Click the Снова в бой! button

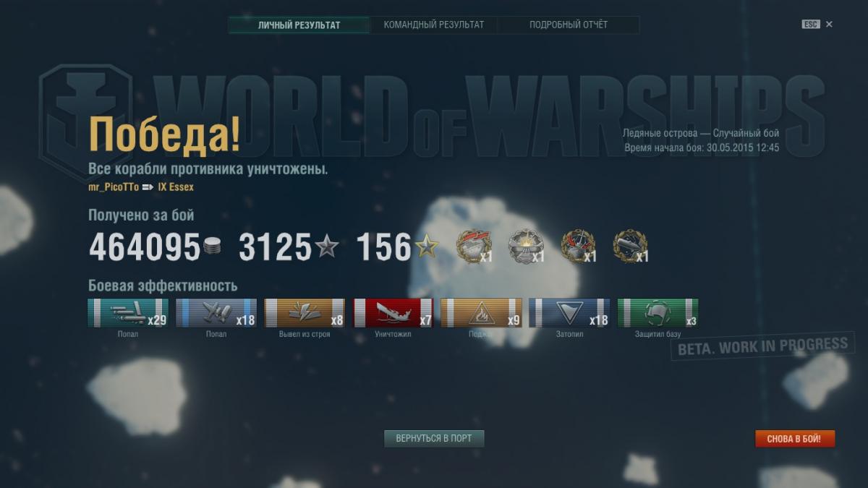click(x=794, y=439)
